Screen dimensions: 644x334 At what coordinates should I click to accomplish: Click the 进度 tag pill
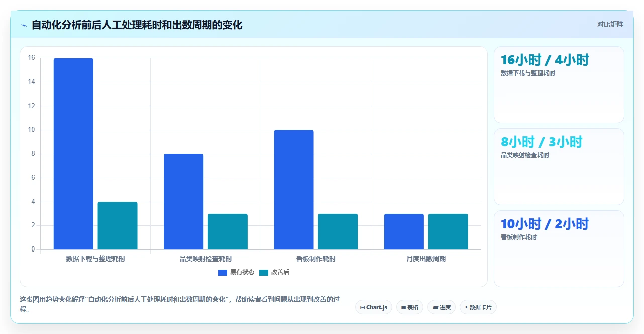442,307
